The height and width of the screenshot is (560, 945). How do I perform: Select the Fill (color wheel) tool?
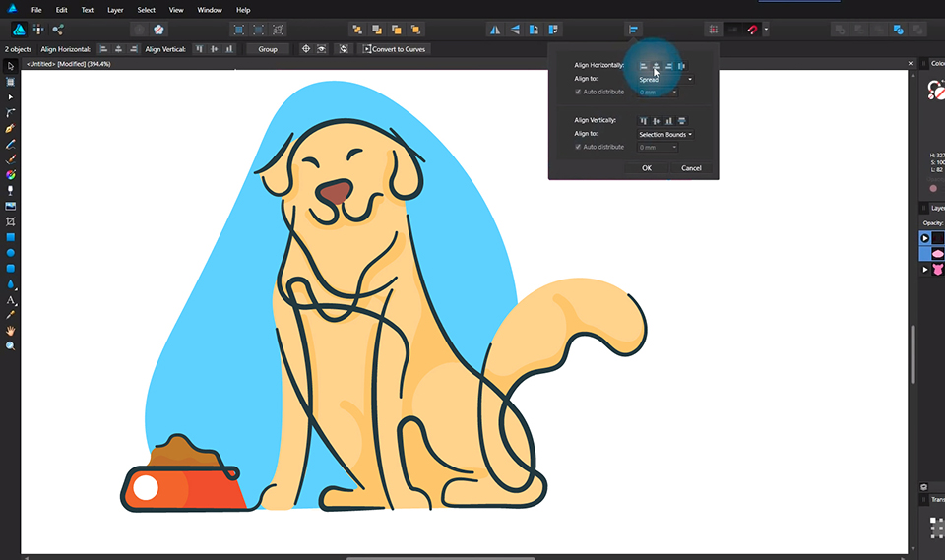click(10, 175)
